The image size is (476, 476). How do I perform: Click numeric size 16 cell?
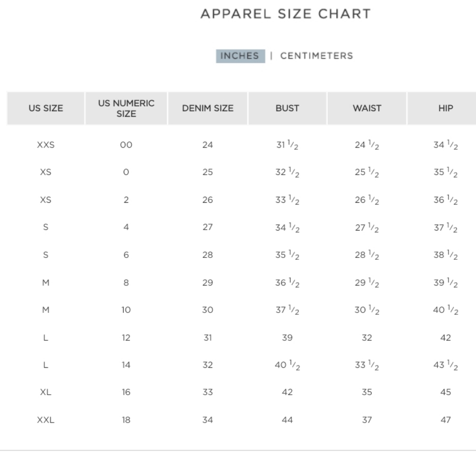[x=126, y=392]
